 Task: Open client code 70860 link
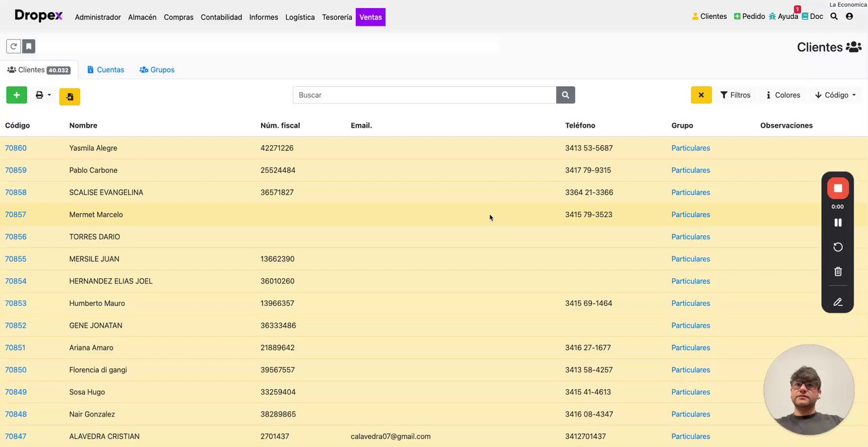[16, 148]
